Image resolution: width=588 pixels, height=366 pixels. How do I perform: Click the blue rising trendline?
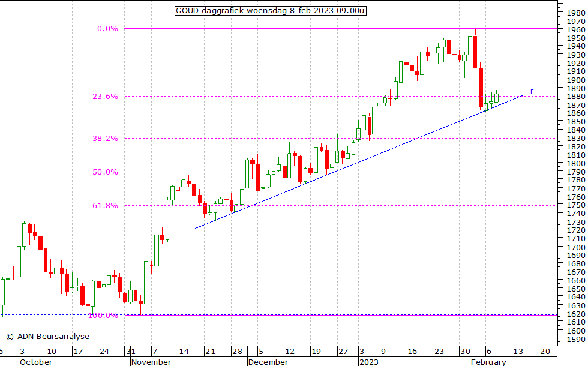pos(358,162)
